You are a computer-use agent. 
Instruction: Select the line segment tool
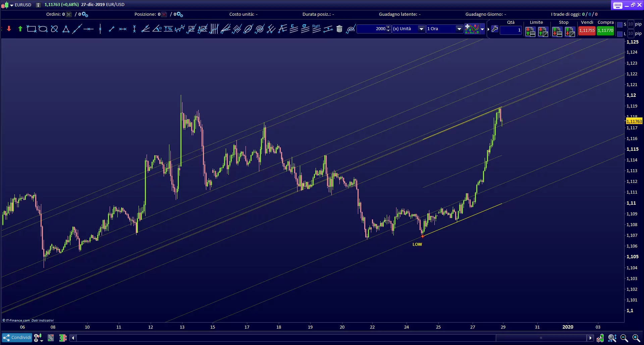pos(112,29)
